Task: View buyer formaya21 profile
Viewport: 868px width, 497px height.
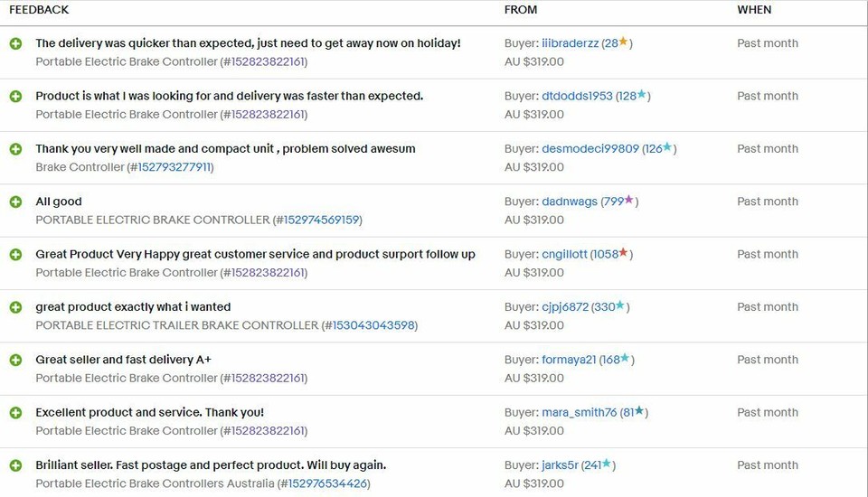Action: 569,360
